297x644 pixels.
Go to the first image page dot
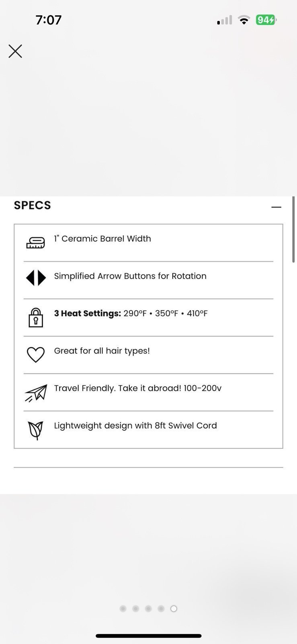tap(123, 609)
